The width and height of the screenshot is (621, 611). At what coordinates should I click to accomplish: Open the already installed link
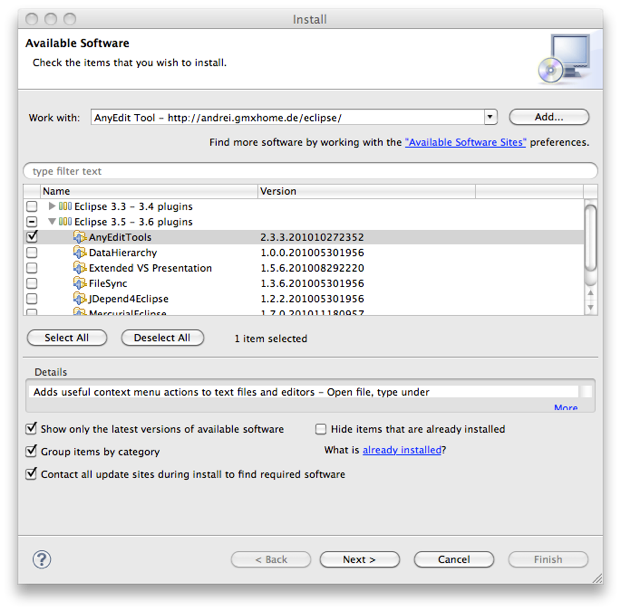coord(402,450)
